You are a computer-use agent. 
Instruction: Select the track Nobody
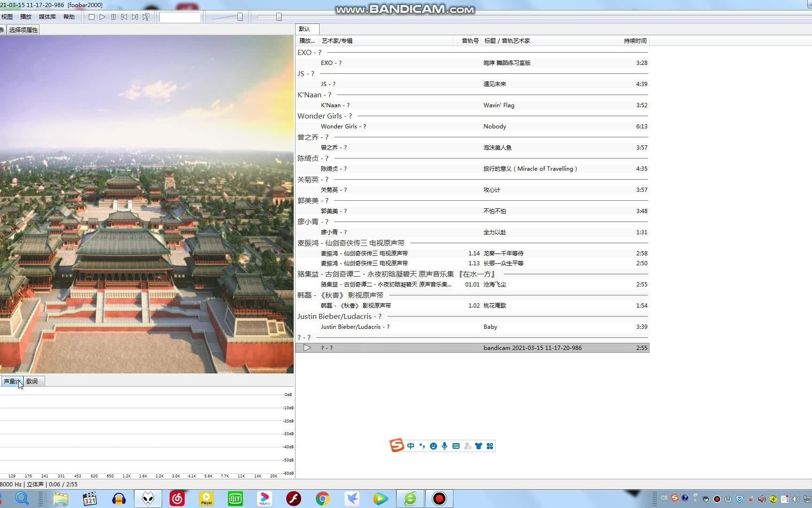click(472, 127)
